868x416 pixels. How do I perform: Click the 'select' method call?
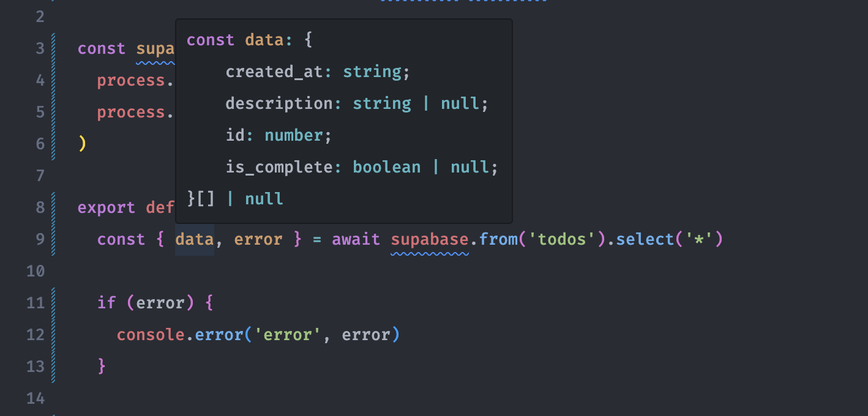coord(645,239)
